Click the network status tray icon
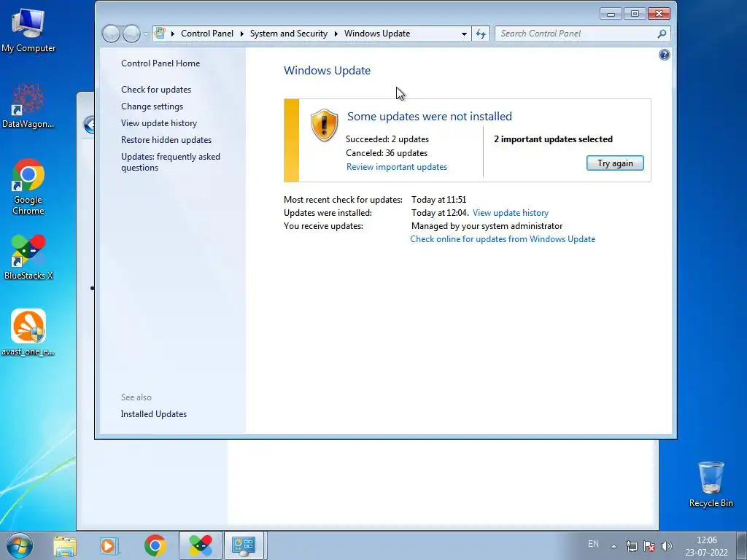Screen dimensions: 747x560 pos(632,546)
